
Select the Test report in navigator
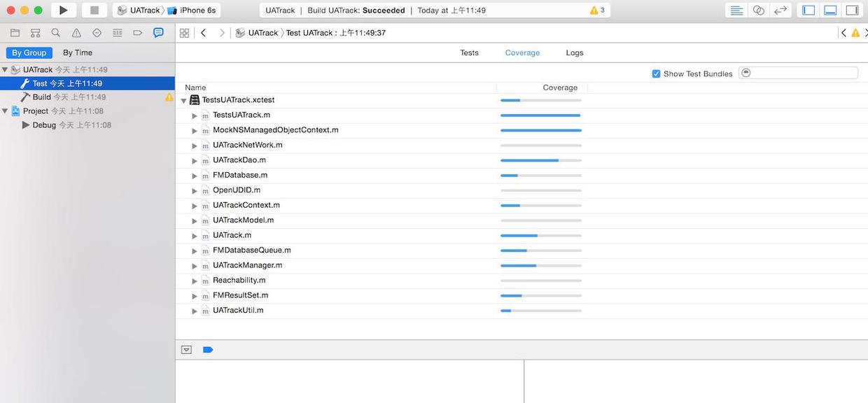pyautogui.click(x=87, y=83)
